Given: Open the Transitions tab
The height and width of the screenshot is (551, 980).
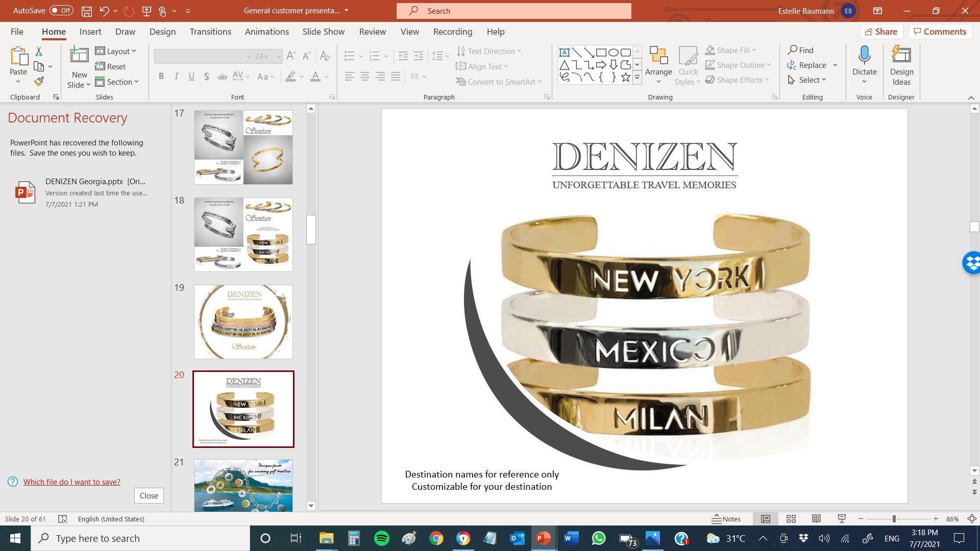Looking at the screenshot, I should (210, 32).
